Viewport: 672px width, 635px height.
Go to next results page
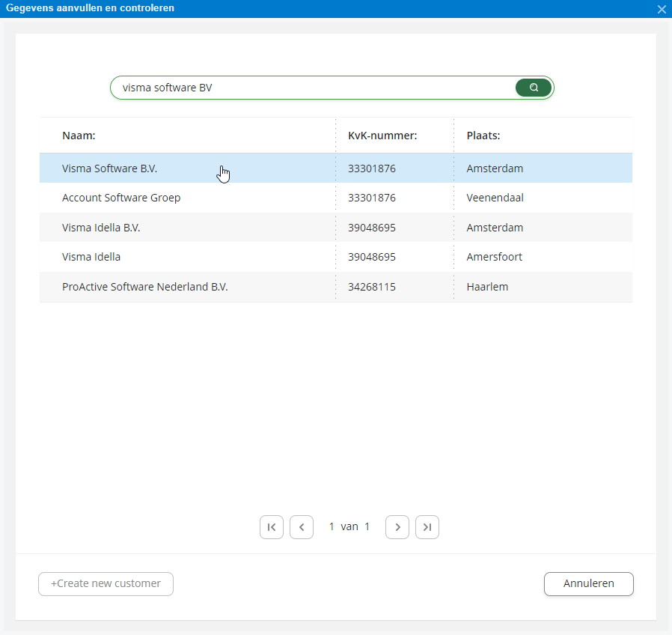(397, 527)
